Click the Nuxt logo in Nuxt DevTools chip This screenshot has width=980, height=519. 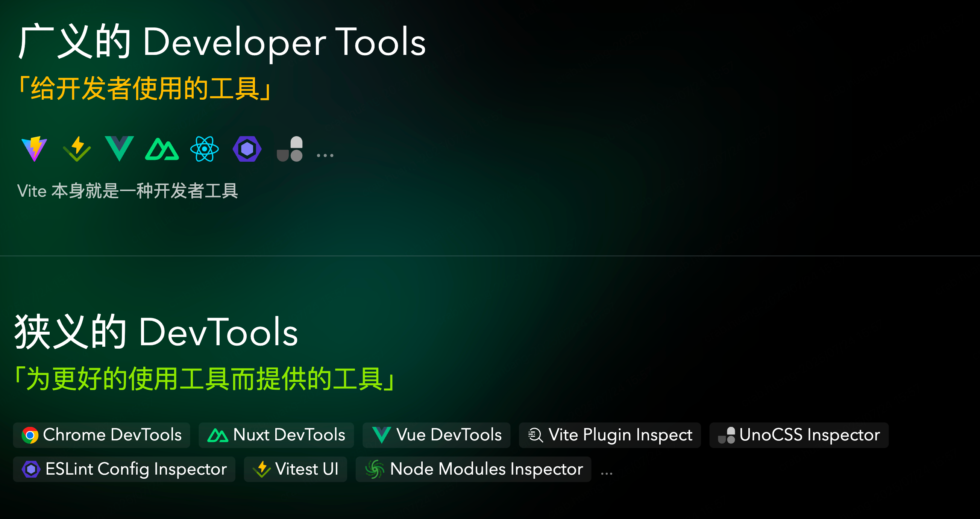[218, 436]
